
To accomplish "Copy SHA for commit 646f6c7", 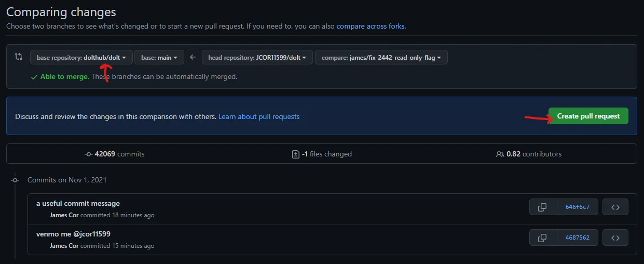I will pyautogui.click(x=542, y=207).
